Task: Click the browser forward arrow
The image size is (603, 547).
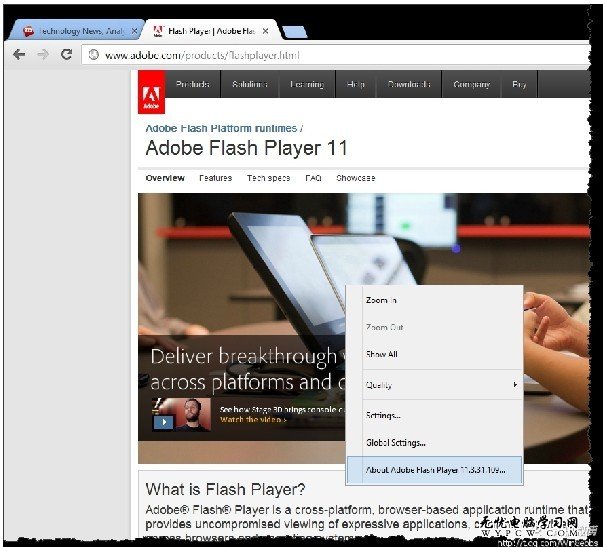Action: 43,55
